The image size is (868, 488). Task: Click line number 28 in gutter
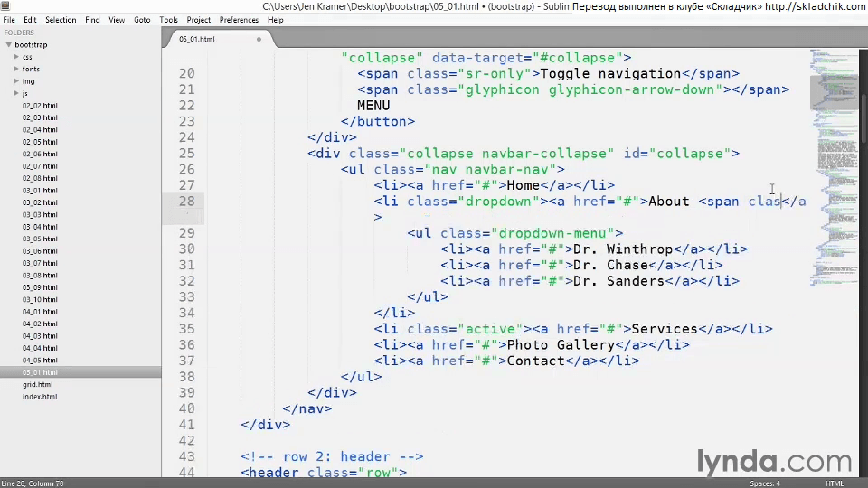[x=186, y=202]
